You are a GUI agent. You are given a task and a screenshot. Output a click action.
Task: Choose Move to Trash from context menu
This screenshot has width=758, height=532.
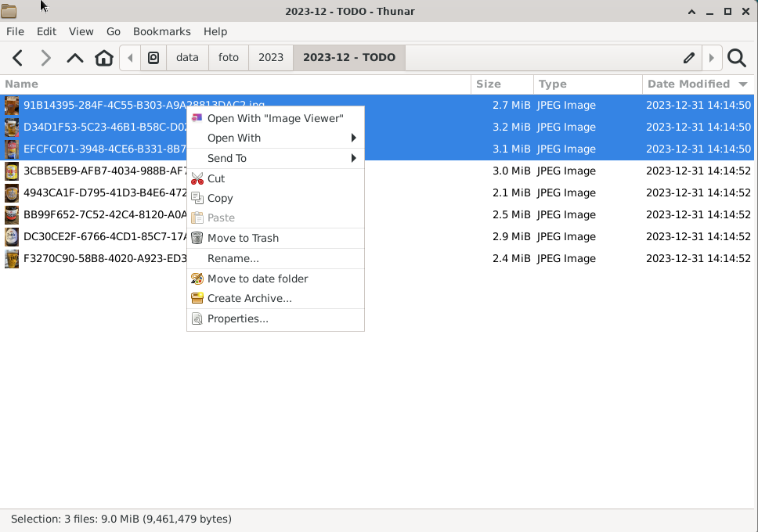243,239
